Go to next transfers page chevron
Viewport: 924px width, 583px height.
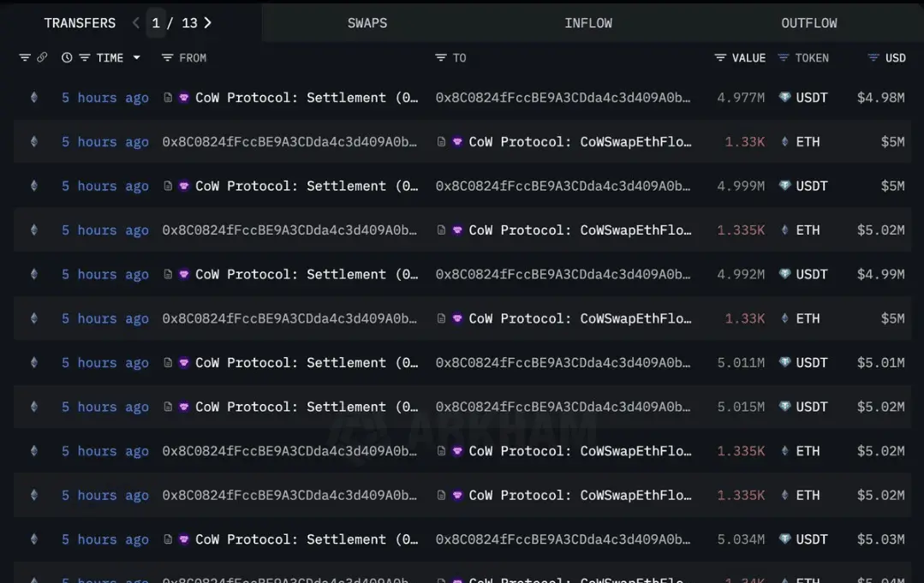[x=207, y=23]
